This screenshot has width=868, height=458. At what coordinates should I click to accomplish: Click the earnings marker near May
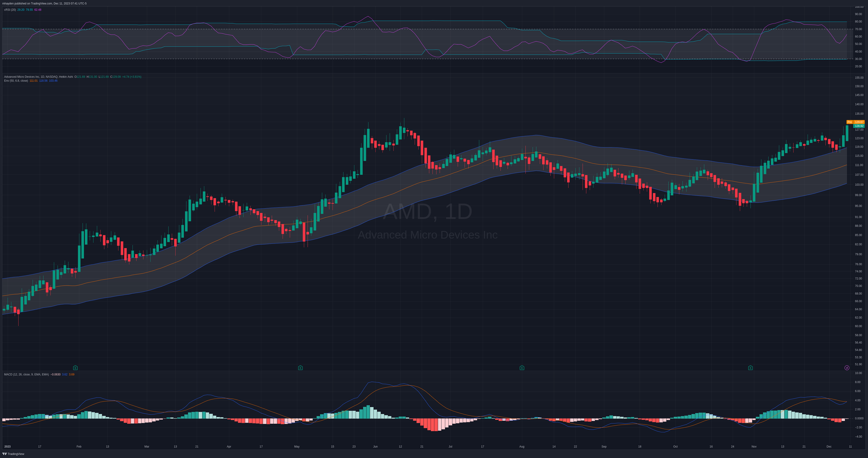(300, 368)
